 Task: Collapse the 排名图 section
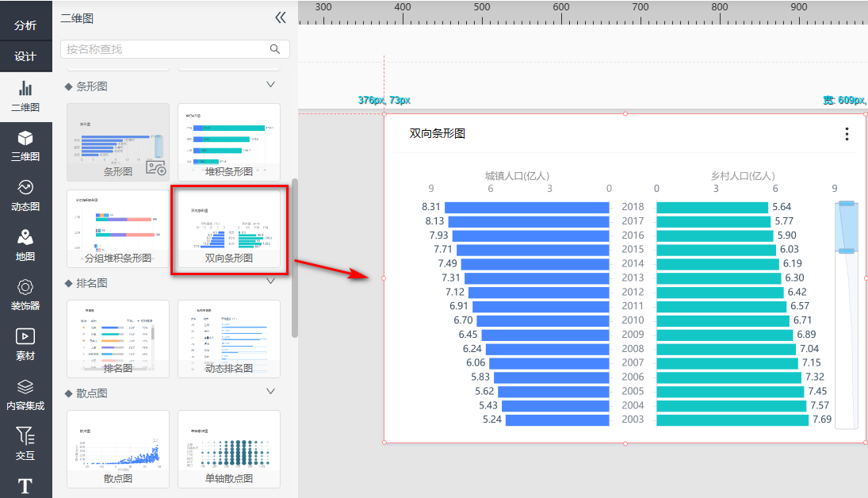coord(270,282)
